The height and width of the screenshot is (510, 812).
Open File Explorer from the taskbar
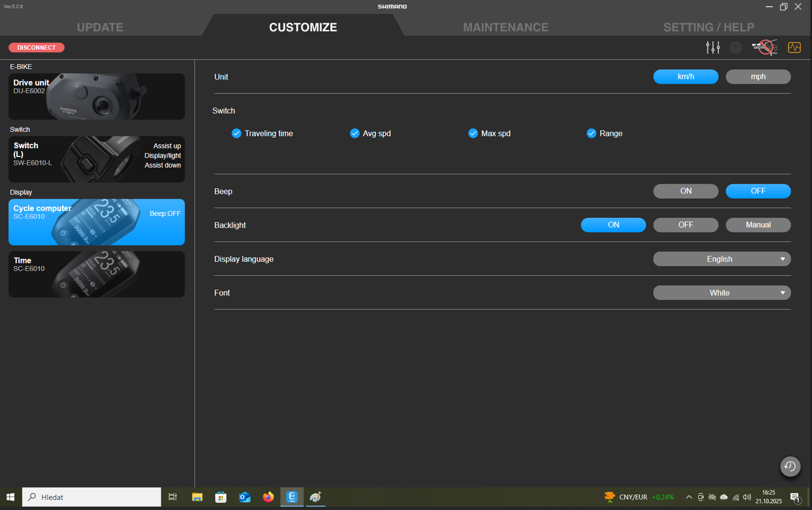coord(197,497)
